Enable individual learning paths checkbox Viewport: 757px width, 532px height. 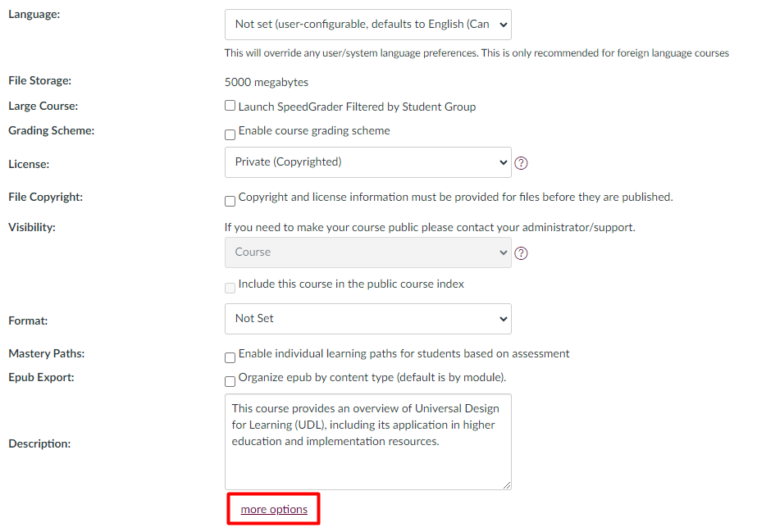pyautogui.click(x=230, y=357)
